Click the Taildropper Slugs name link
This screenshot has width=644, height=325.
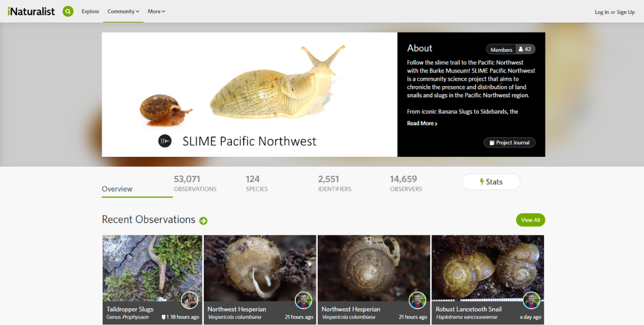(130, 309)
